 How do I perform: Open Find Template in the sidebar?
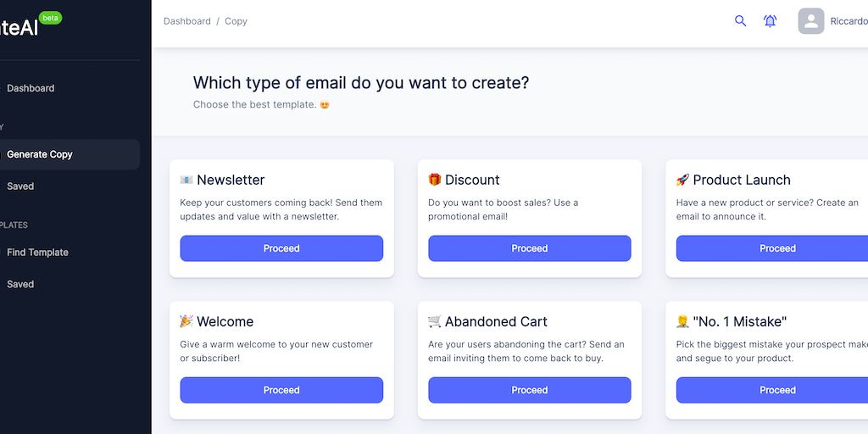click(x=37, y=252)
